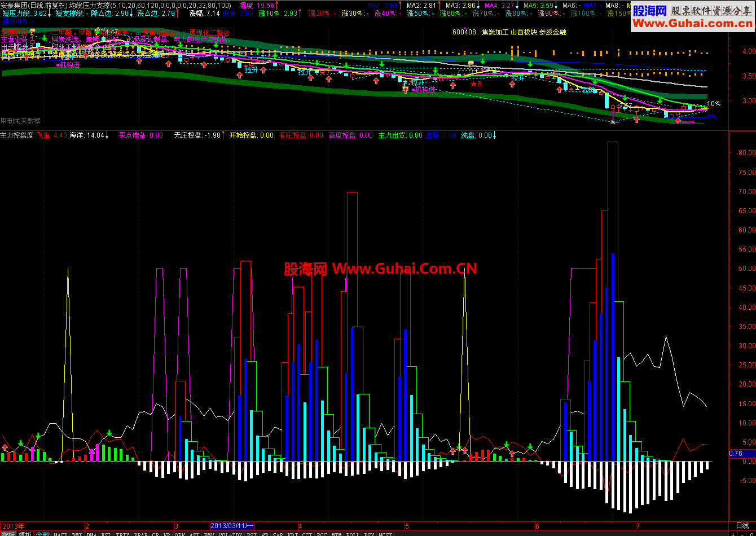Click the 买点准备 0.00 value
This screenshot has width=756, height=536.
coord(140,135)
